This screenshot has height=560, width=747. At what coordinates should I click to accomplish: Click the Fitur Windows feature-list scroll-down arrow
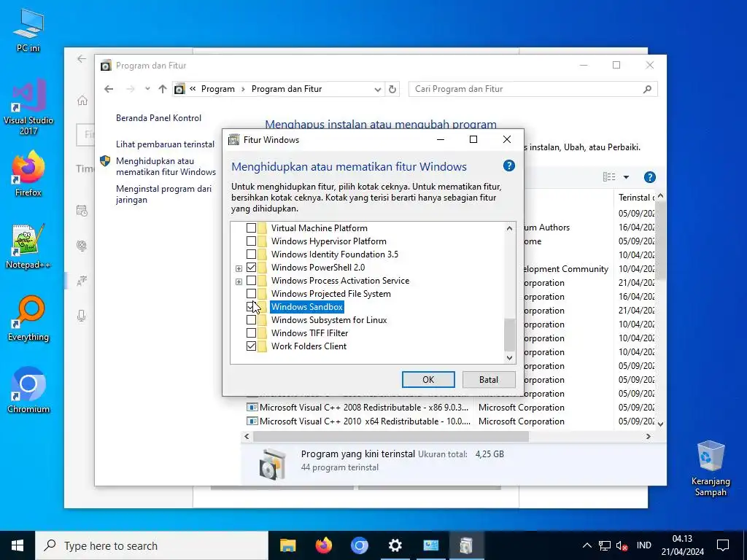[x=509, y=357]
